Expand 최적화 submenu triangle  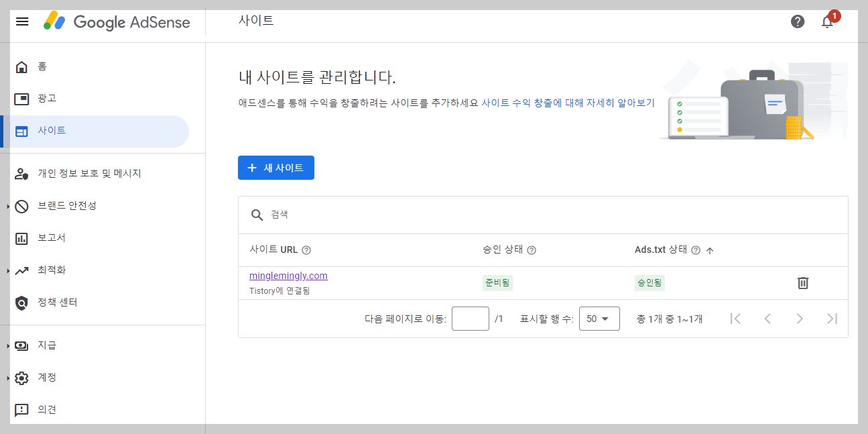pyautogui.click(x=8, y=270)
